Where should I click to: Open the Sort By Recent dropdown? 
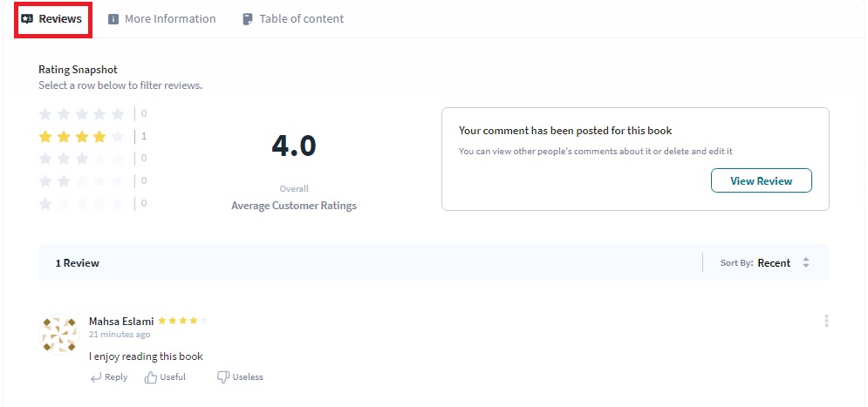tap(773, 263)
